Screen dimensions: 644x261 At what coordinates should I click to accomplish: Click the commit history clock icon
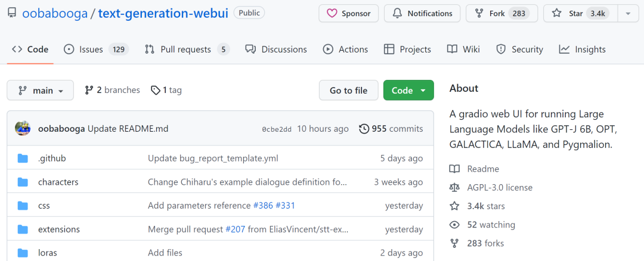point(364,129)
